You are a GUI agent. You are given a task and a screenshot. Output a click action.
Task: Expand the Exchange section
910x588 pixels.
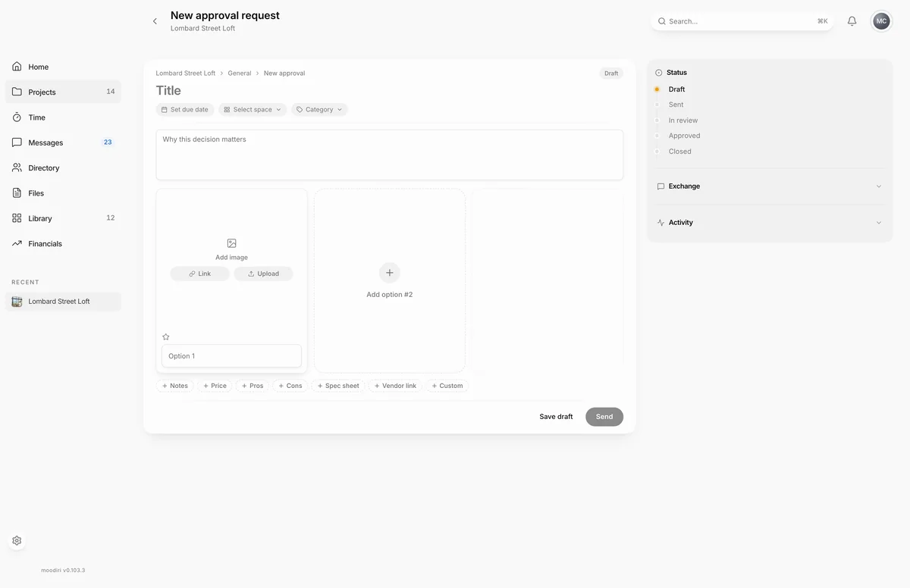(x=770, y=186)
